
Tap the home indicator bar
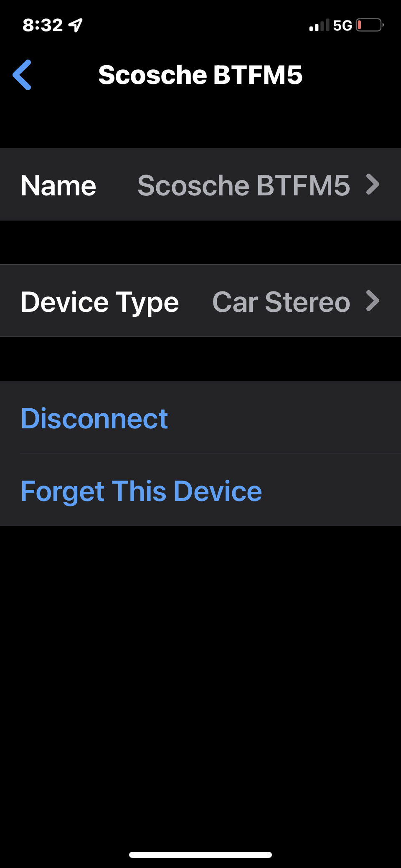(x=200, y=855)
